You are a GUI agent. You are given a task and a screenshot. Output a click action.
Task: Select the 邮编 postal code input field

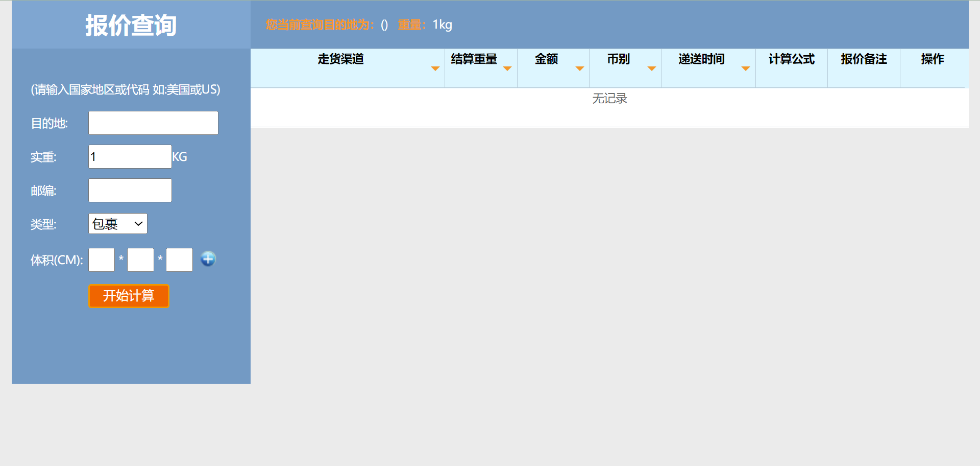click(130, 191)
